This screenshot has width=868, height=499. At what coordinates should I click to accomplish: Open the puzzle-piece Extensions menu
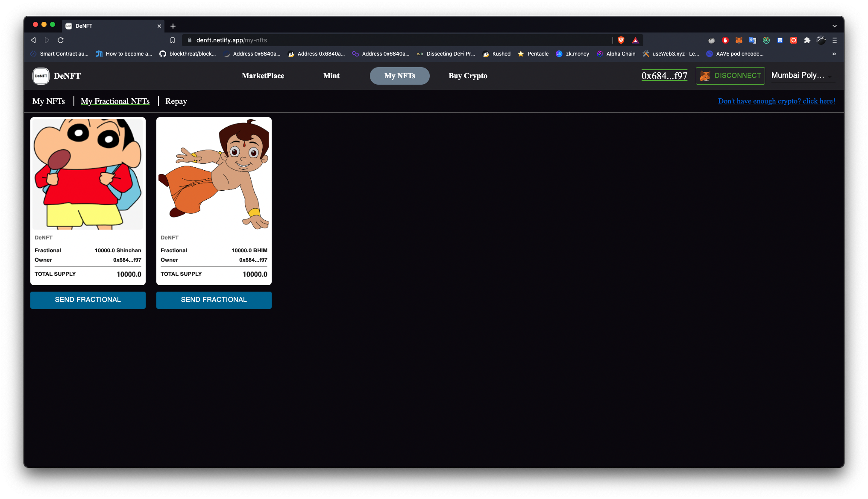[x=807, y=40]
